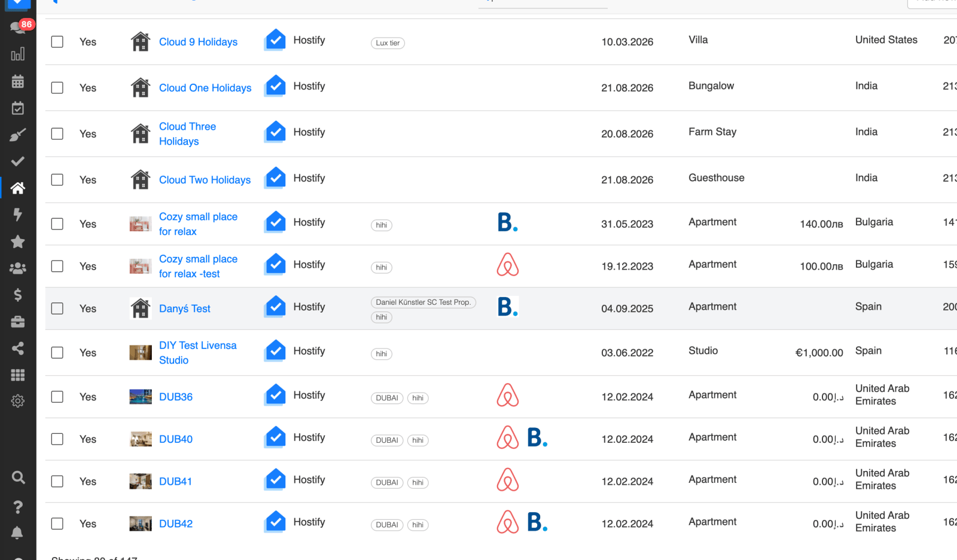Select the Cloud Three Holidays row checkbox

(57, 134)
